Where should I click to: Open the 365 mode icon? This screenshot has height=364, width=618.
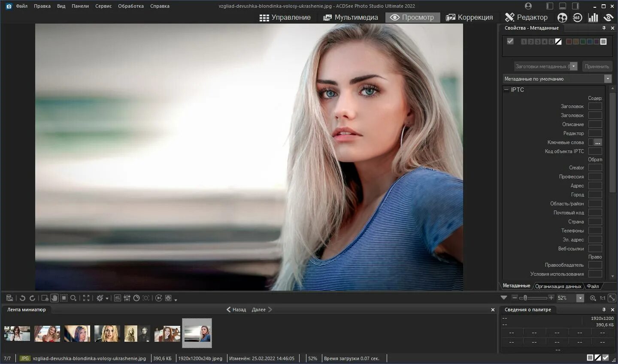pos(577,18)
